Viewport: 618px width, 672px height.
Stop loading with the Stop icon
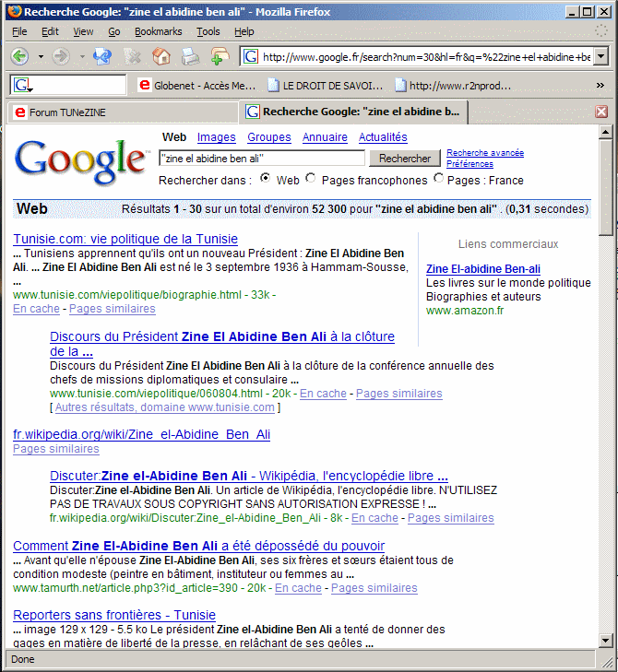tap(133, 56)
